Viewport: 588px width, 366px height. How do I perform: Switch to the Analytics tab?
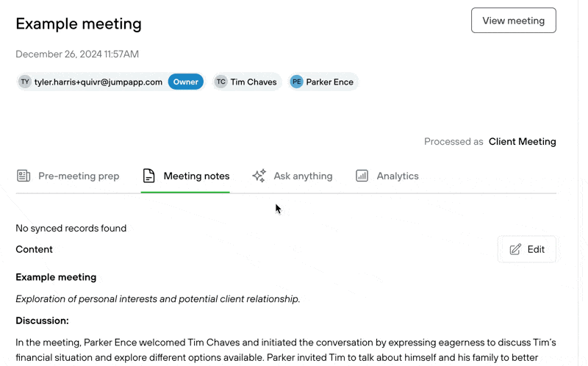387,176
